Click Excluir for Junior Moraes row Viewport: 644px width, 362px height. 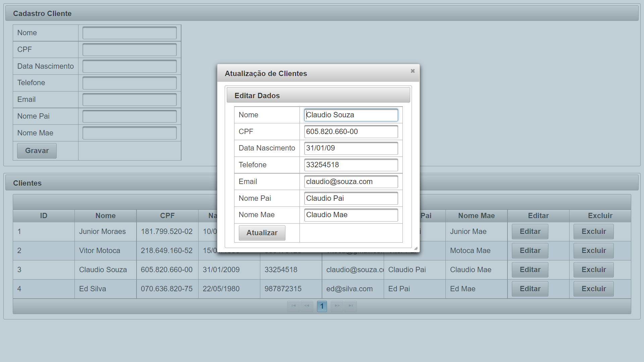593,232
